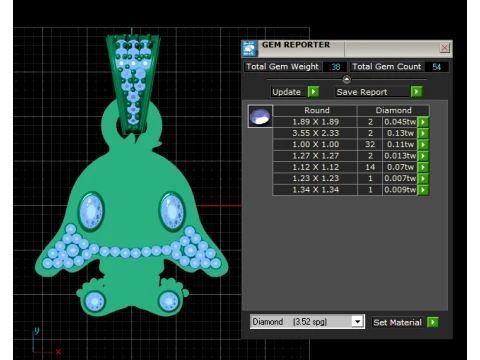Select the round gem shape thumbnail
480x360 pixels.
260,116
